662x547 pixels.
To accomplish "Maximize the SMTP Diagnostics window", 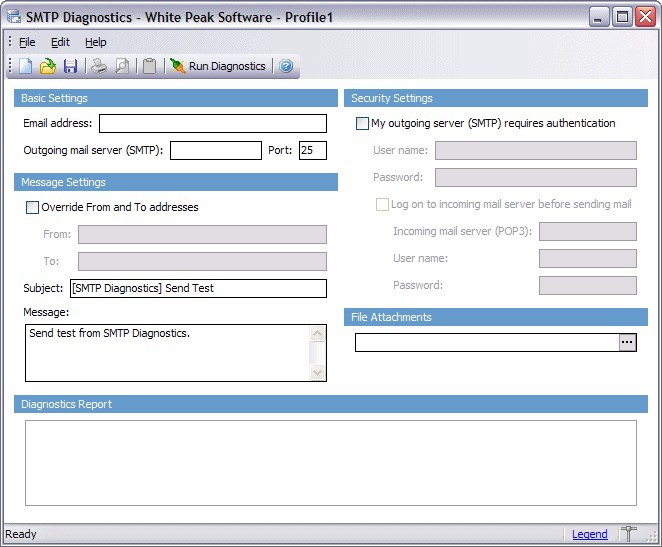I will point(622,17).
